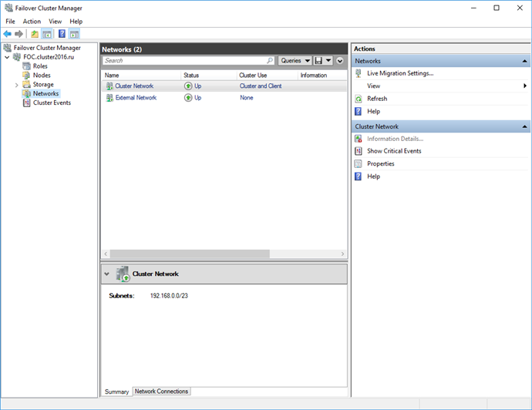
Task: Click the subnet value 192.168.0.0/23
Action: click(169, 296)
